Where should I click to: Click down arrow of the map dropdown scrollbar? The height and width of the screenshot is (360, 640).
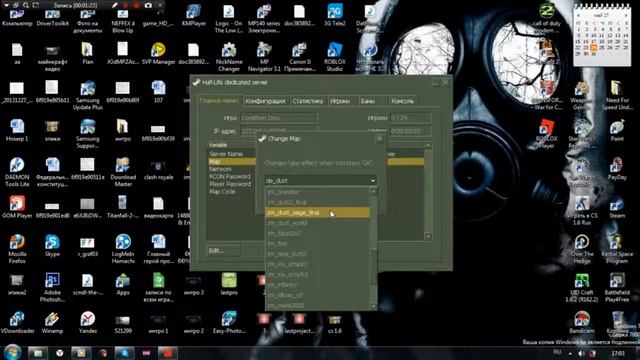pos(373,306)
